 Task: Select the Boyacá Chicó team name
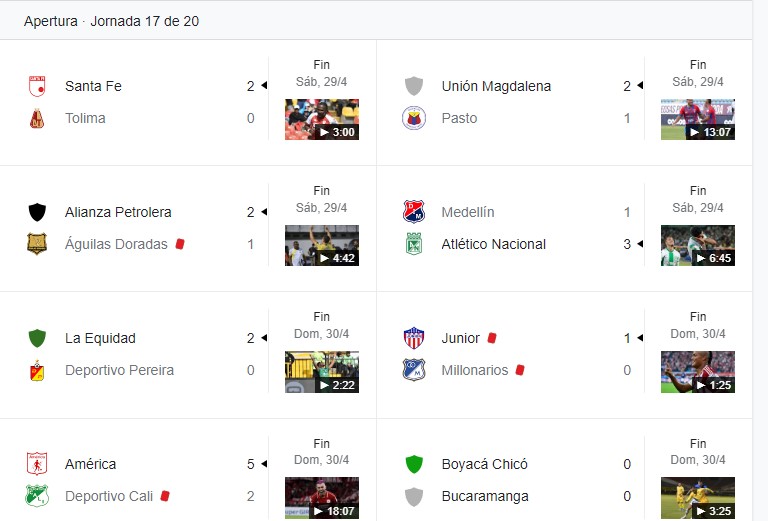pos(484,464)
